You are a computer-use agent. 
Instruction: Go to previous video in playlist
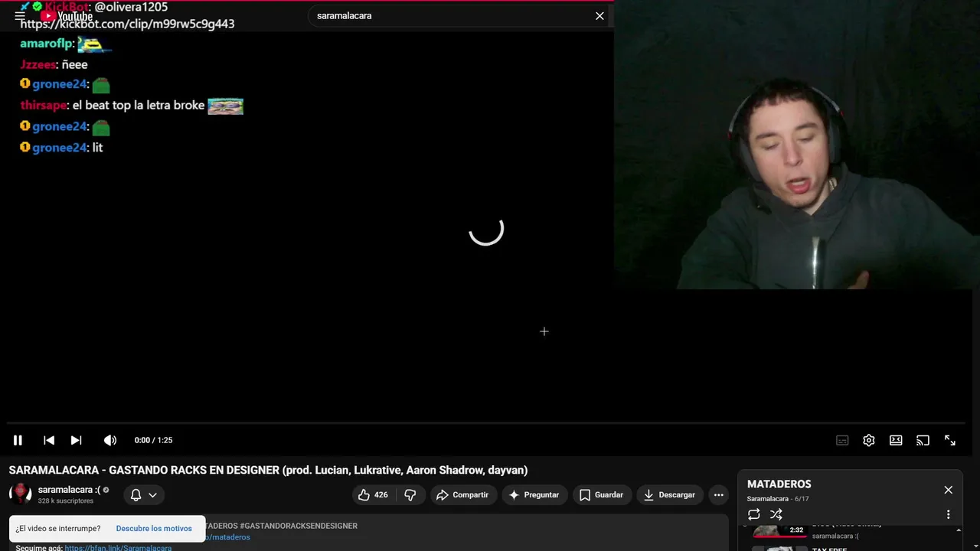pyautogui.click(x=49, y=440)
